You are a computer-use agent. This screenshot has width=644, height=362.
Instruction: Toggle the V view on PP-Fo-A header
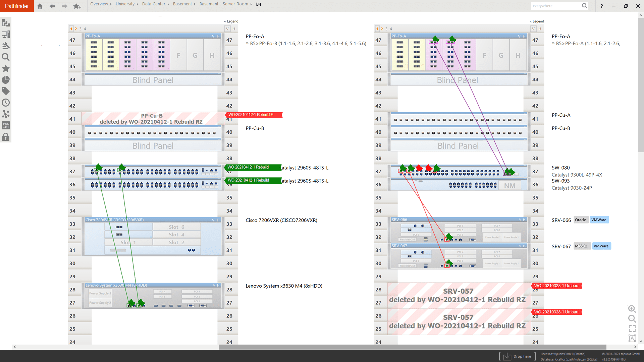[x=213, y=36]
